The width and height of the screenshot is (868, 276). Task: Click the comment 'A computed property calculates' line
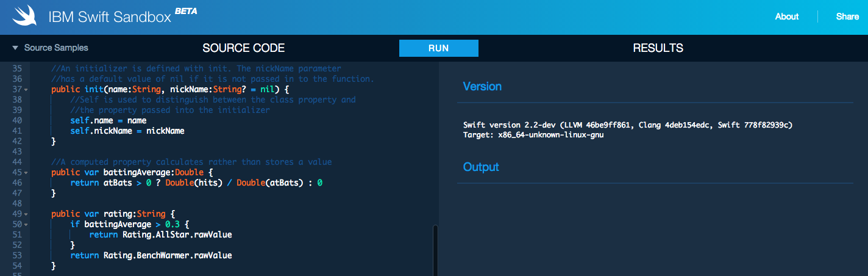(x=191, y=162)
